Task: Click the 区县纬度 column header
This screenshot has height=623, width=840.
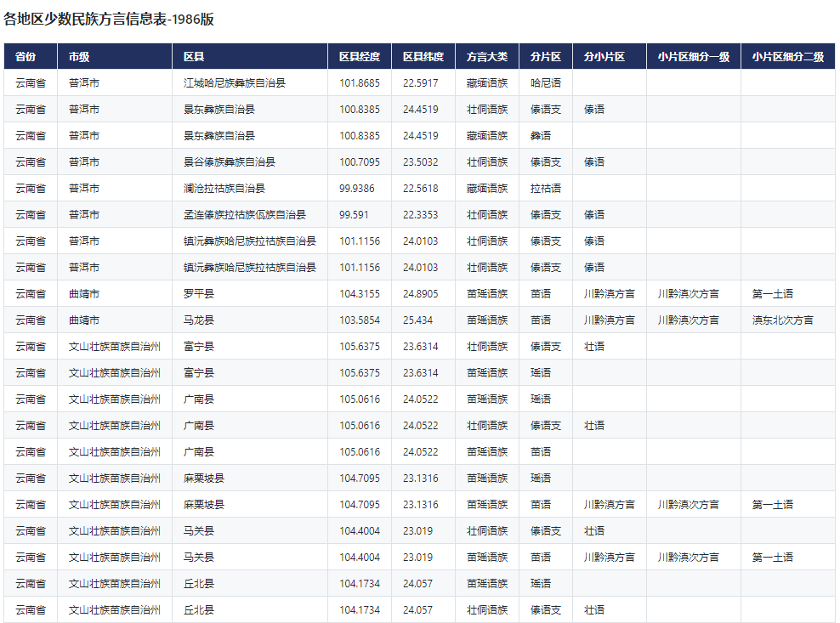Action: tap(423, 56)
